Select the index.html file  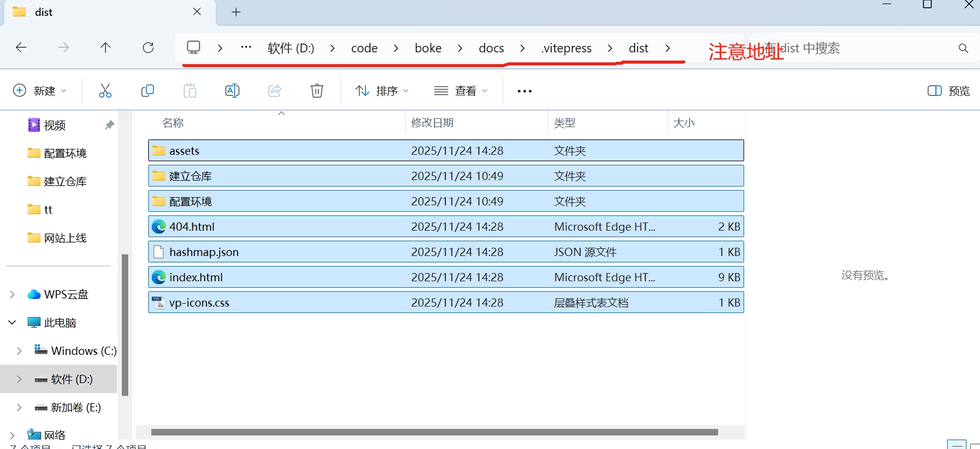[196, 277]
